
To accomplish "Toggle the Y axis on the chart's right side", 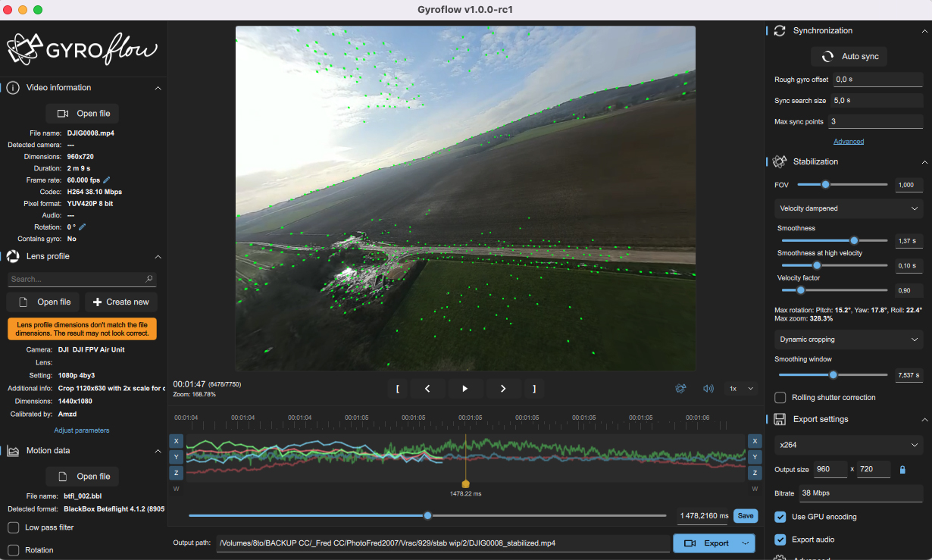I will 755,457.
